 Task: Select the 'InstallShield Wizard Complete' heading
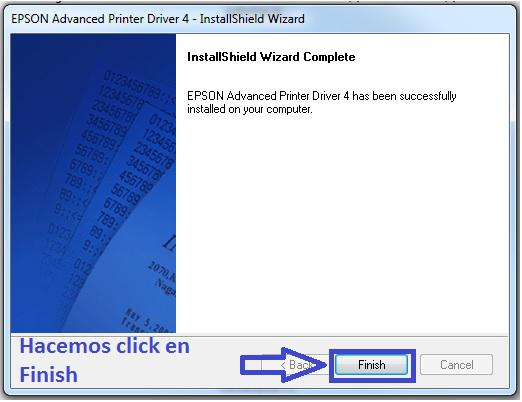coord(271,57)
